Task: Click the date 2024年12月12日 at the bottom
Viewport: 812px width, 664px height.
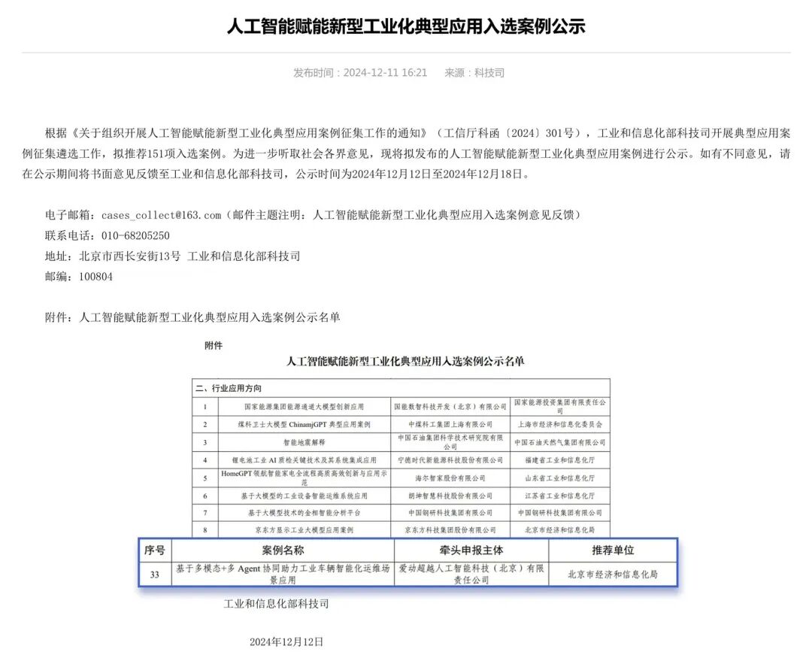Action: pyautogui.click(x=286, y=641)
